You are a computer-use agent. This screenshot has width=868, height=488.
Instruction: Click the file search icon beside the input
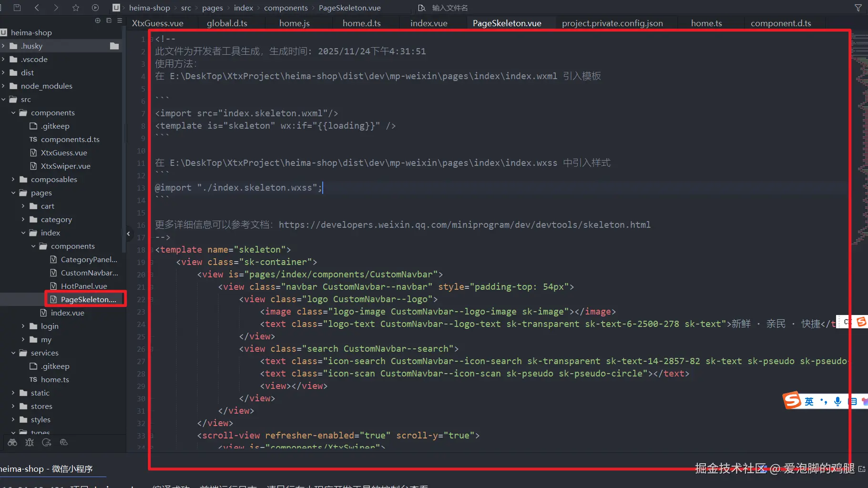pos(421,8)
